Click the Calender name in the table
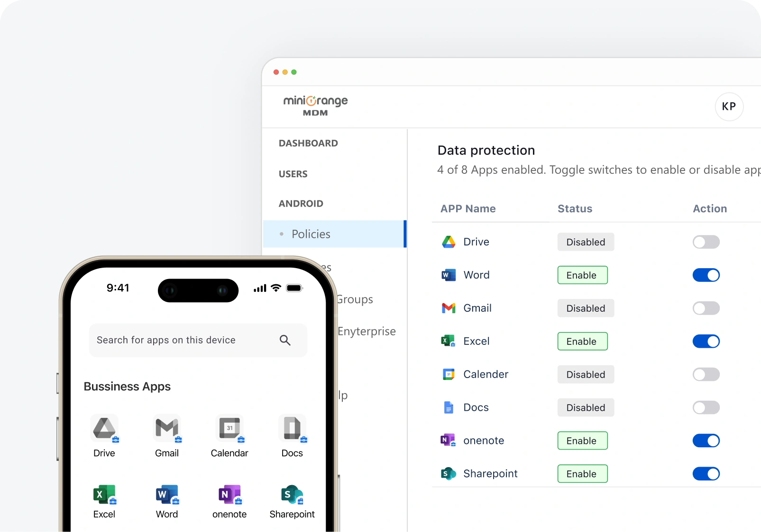The image size is (761, 532). 486,374
